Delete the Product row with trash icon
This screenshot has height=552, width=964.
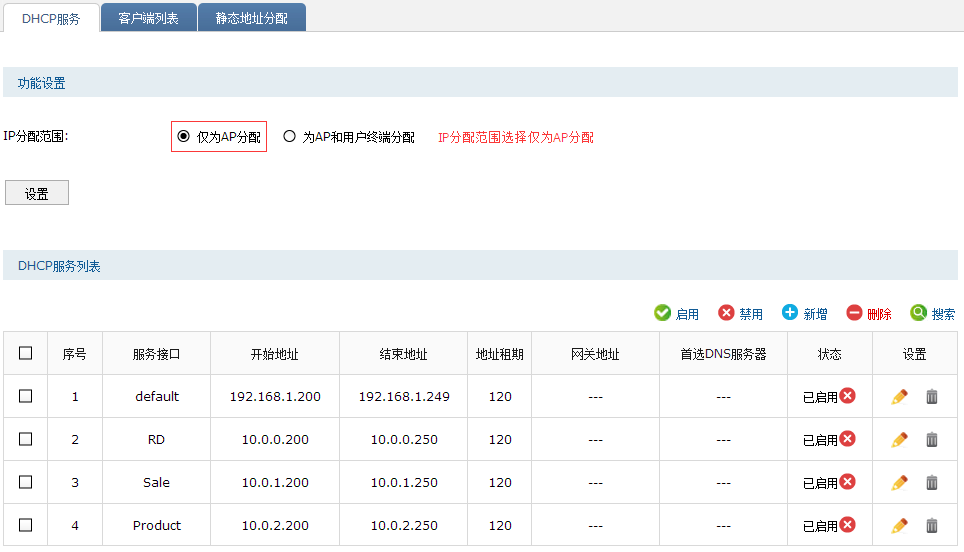pyautogui.click(x=932, y=526)
